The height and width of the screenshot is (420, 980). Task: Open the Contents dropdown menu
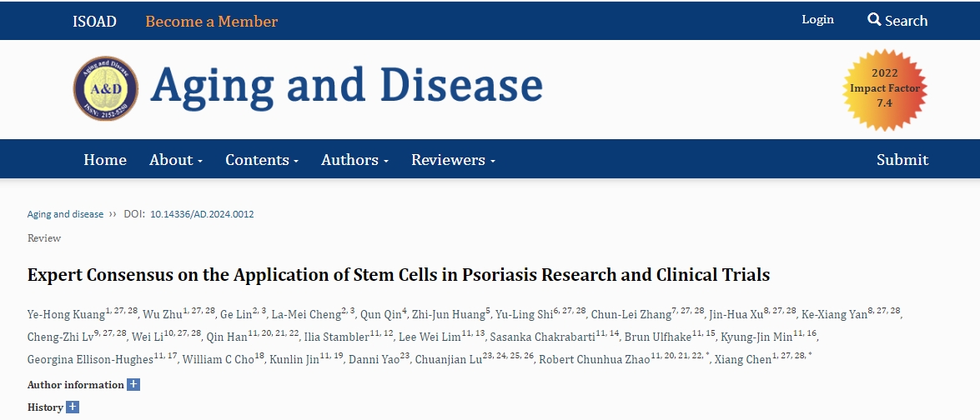(x=262, y=160)
